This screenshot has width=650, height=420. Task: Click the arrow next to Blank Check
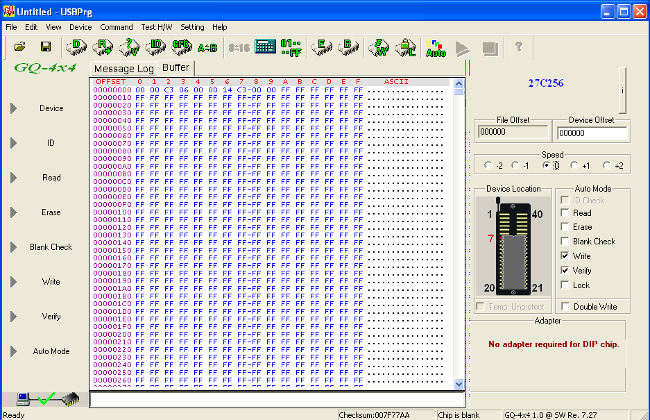click(14, 247)
